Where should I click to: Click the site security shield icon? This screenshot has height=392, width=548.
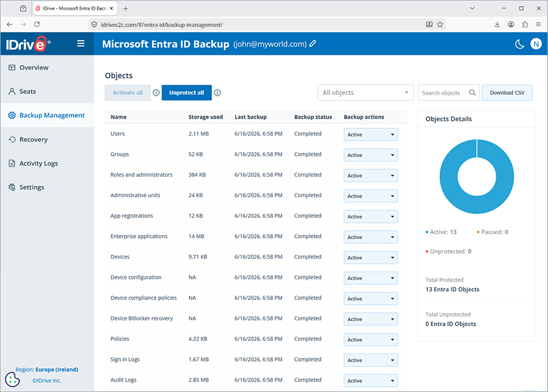pos(94,24)
